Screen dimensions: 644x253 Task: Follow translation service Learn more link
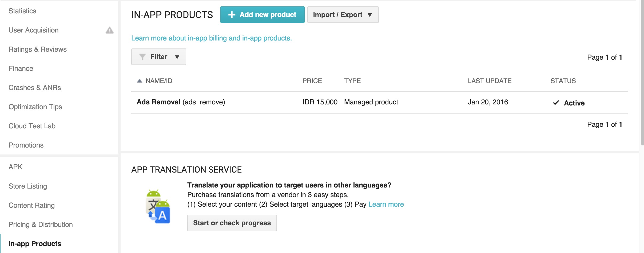pyautogui.click(x=386, y=205)
